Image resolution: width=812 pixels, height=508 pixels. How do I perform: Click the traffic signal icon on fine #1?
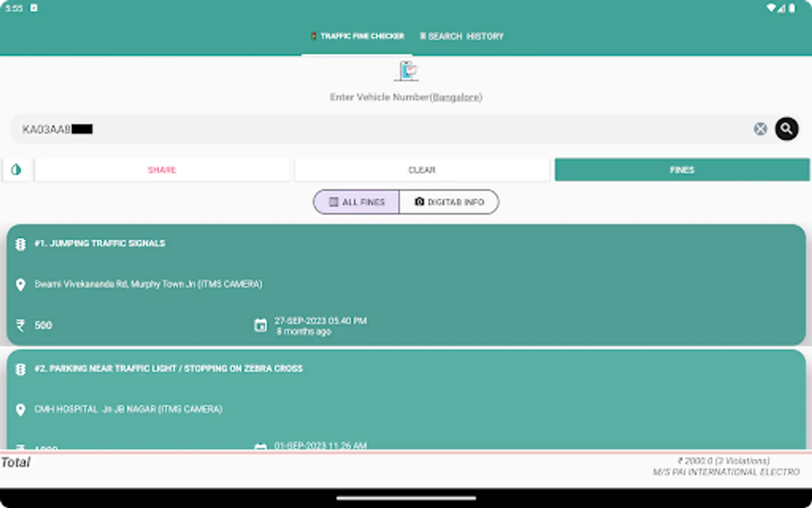(21, 243)
